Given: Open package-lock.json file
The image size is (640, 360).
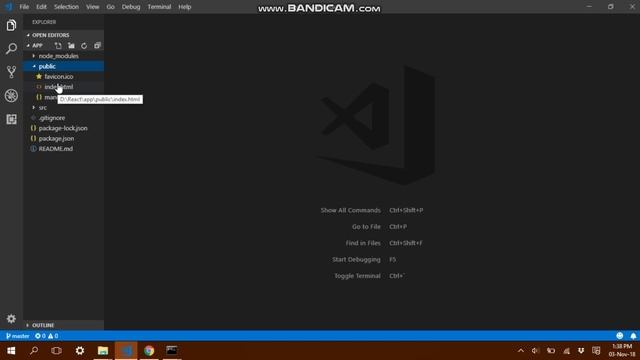Looking at the screenshot, I should [63, 128].
